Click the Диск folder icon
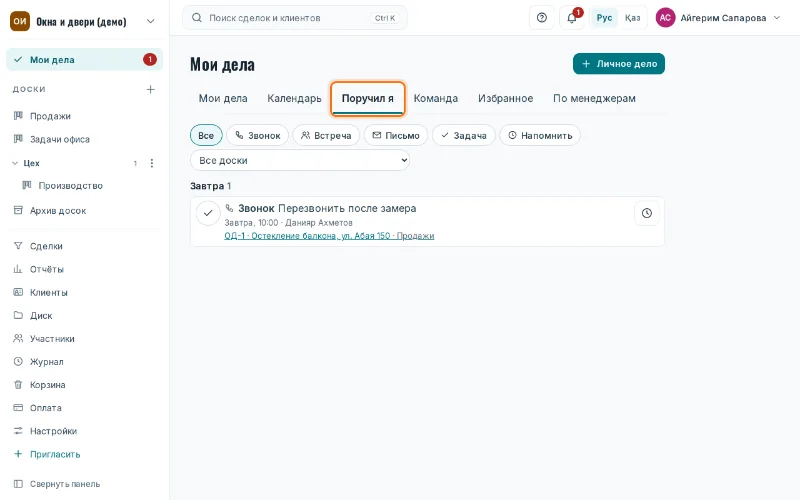This screenshot has width=800, height=500. (18, 315)
